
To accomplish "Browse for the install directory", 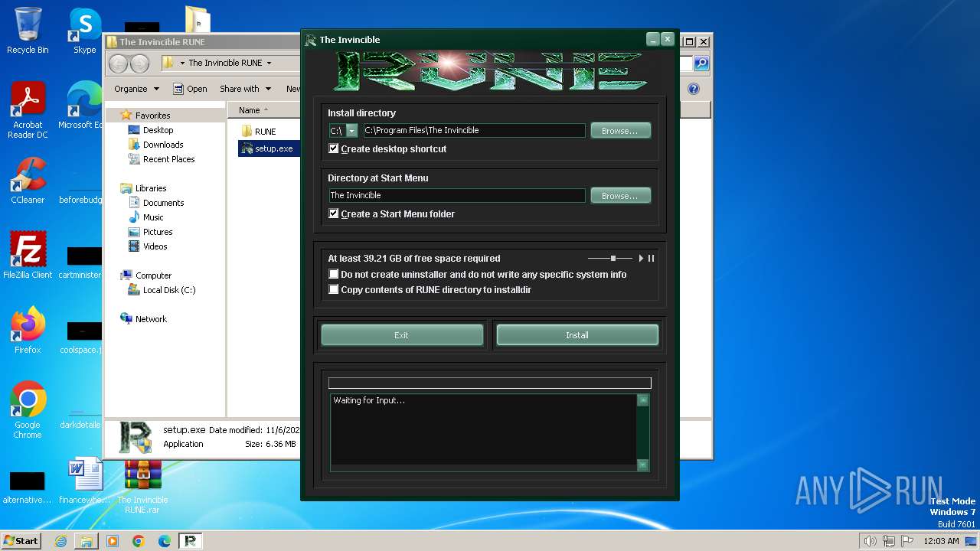I will [620, 131].
